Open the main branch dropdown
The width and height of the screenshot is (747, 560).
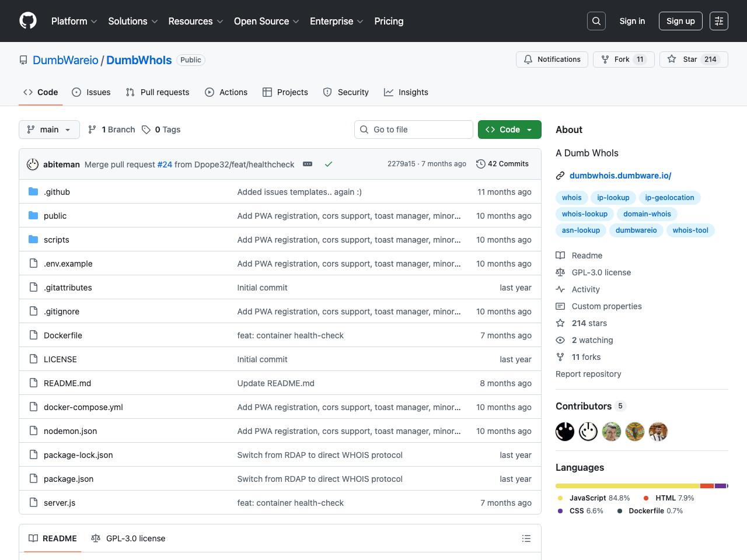pos(49,129)
